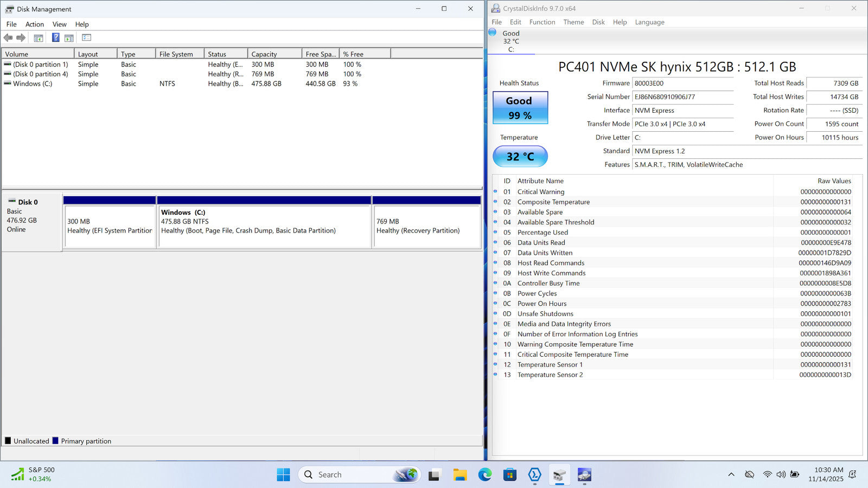Open the Theme menu in CrystalDiskInfo

click(x=573, y=22)
